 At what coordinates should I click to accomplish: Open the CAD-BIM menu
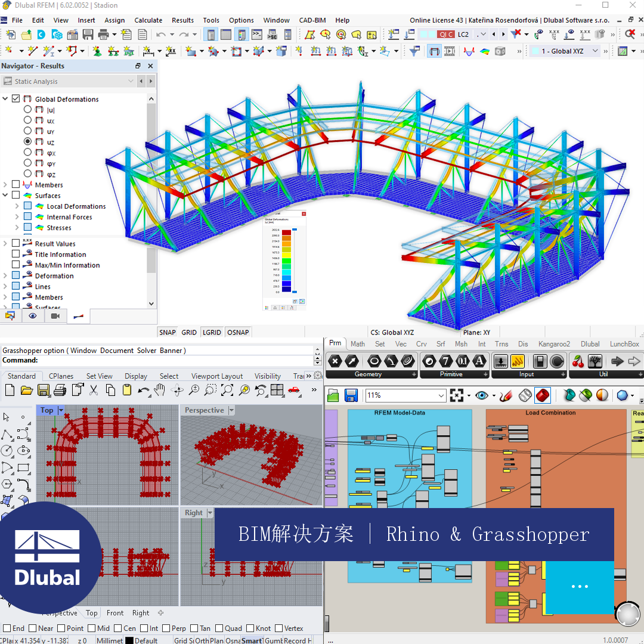[x=312, y=20]
